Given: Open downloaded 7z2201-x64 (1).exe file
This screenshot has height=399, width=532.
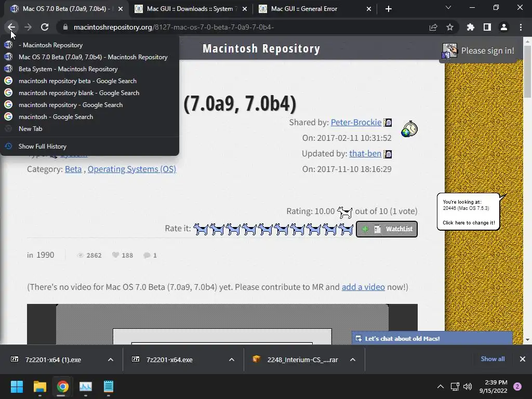Looking at the screenshot, I should pos(53,360).
